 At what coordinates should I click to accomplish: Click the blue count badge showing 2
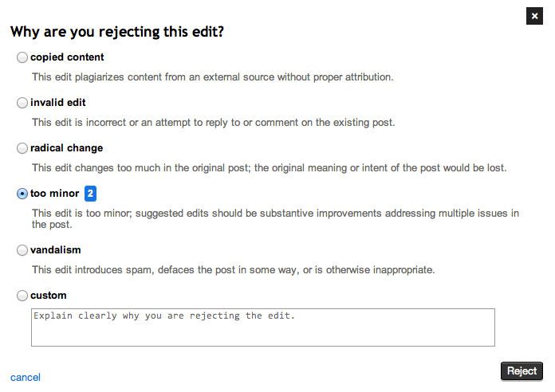tap(91, 194)
